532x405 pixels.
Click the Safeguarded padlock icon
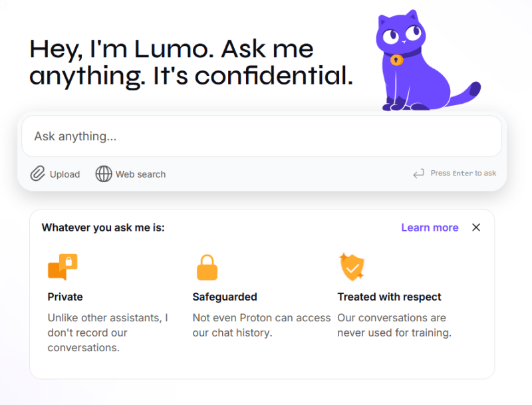pyautogui.click(x=207, y=266)
